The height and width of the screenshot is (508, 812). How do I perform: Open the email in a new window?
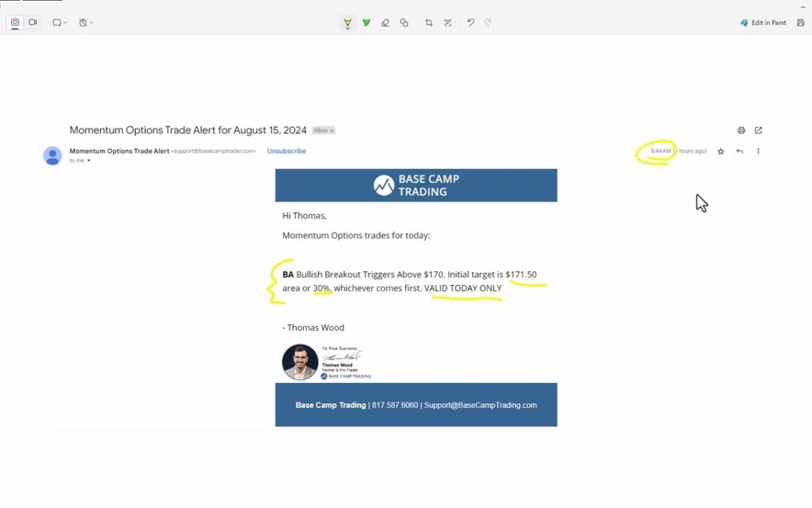pos(758,130)
